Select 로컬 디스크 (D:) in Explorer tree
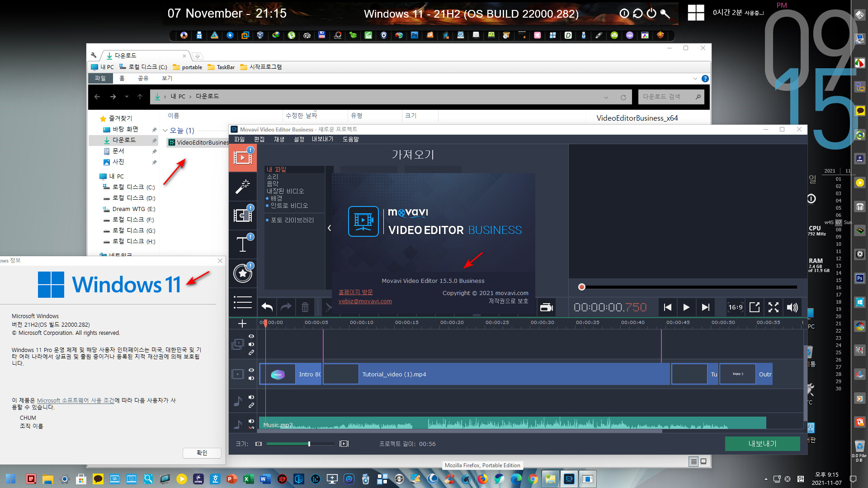This screenshot has height=488, width=868. tap(133, 198)
